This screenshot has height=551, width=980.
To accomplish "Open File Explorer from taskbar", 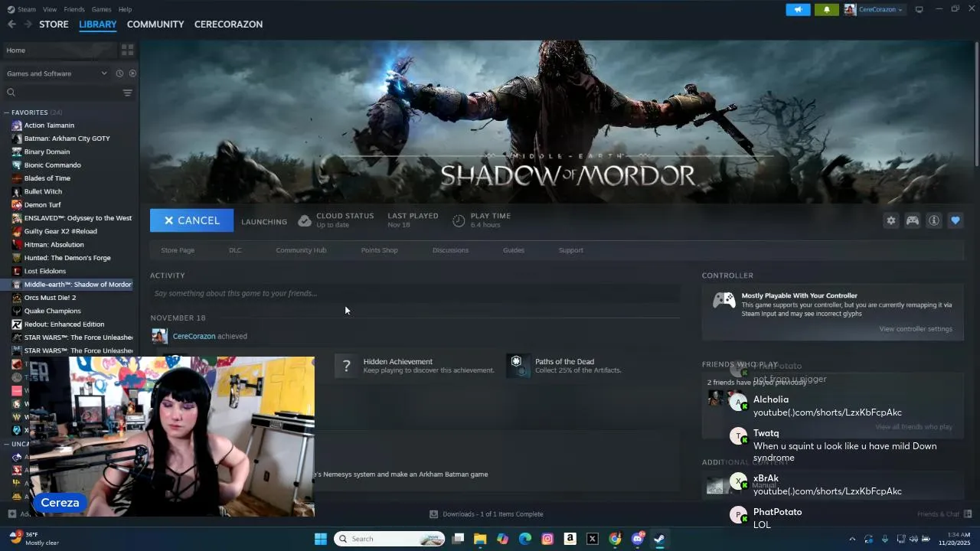I will click(480, 539).
